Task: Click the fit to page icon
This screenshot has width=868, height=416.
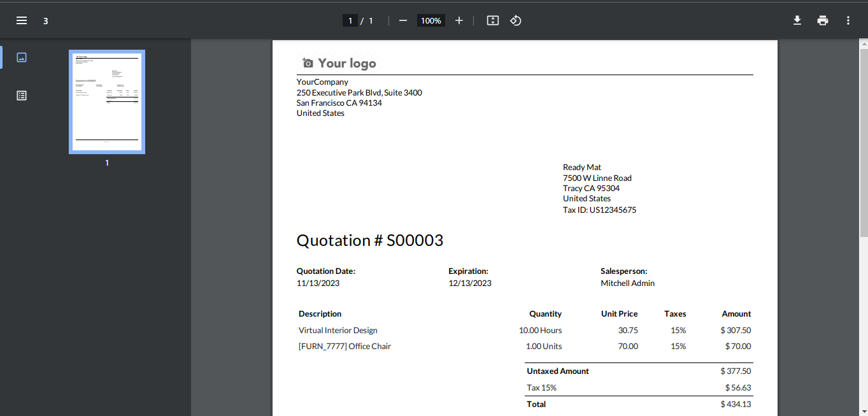Action: coord(492,20)
